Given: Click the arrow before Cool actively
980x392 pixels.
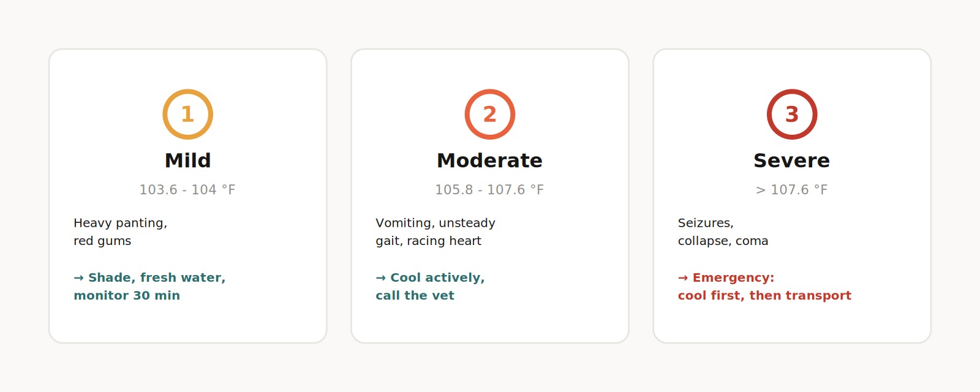Looking at the screenshot, I should point(381,278).
